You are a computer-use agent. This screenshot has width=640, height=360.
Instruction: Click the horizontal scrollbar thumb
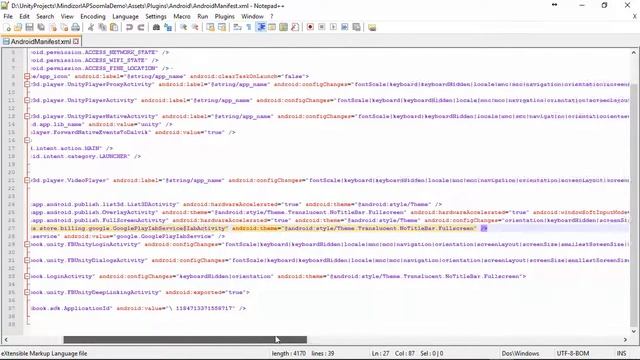pyautogui.click(x=185, y=340)
